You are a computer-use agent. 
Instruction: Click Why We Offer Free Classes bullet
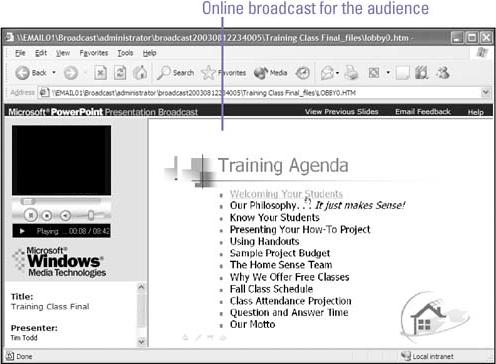pos(290,277)
